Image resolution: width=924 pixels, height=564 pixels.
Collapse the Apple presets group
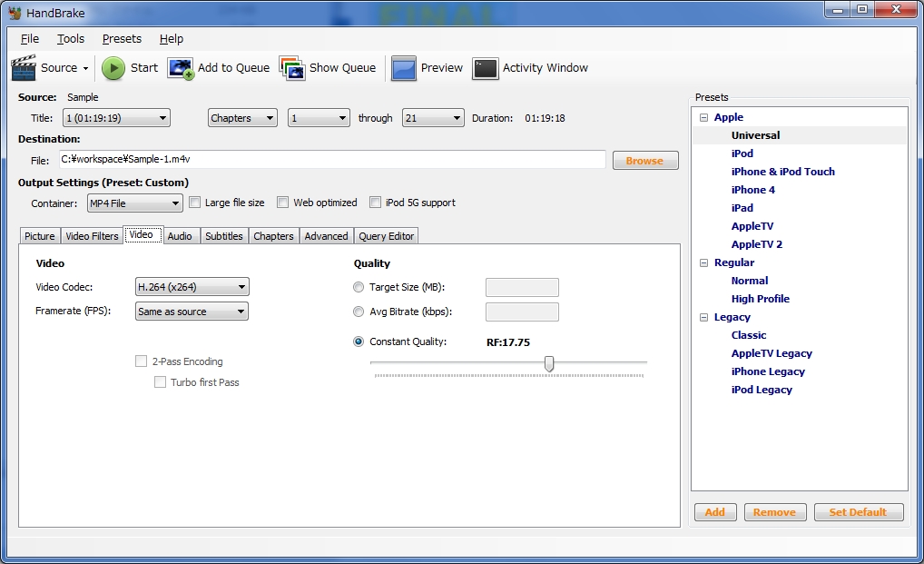(703, 117)
